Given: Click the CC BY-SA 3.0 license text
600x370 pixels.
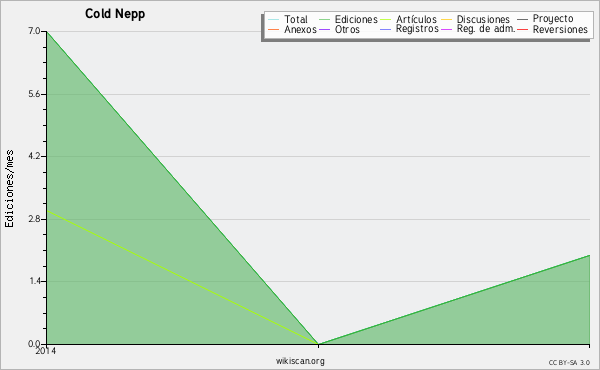Looking at the screenshot, I should [x=569, y=362].
